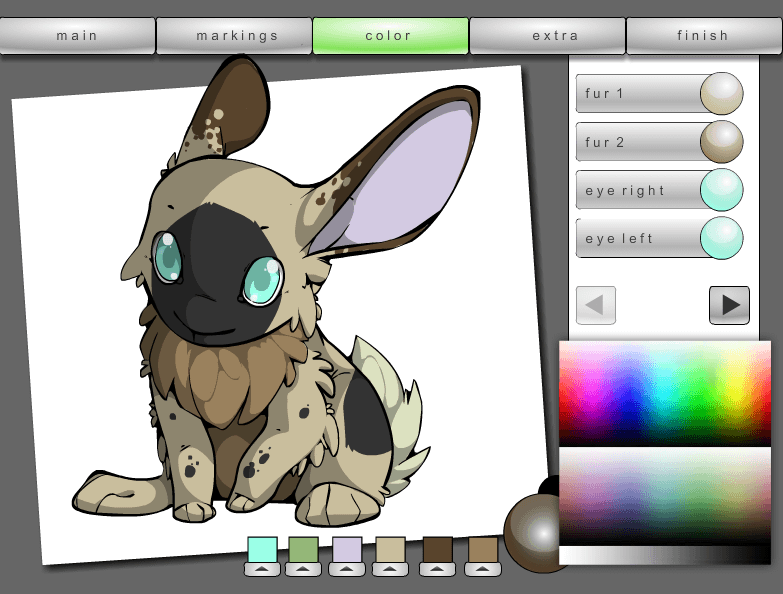Click arrow under the aqua swatch
Screen dimensions: 783x594
[262, 569]
